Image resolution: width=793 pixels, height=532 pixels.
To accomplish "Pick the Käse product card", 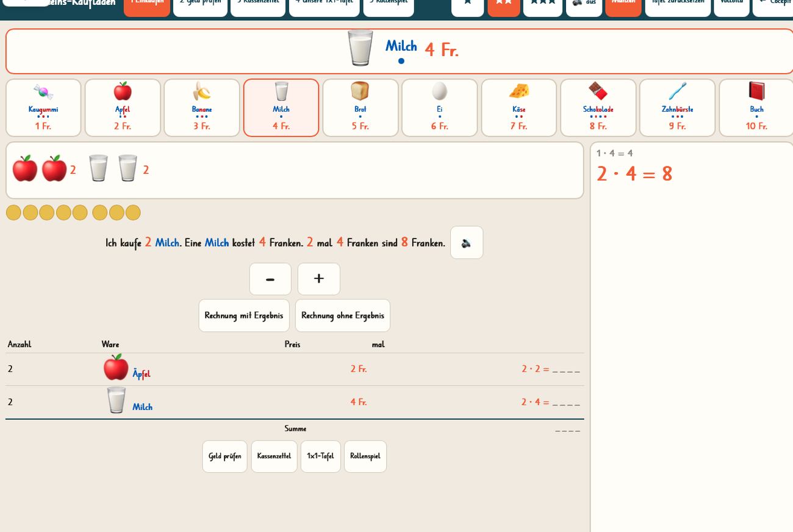I will pyautogui.click(x=519, y=107).
